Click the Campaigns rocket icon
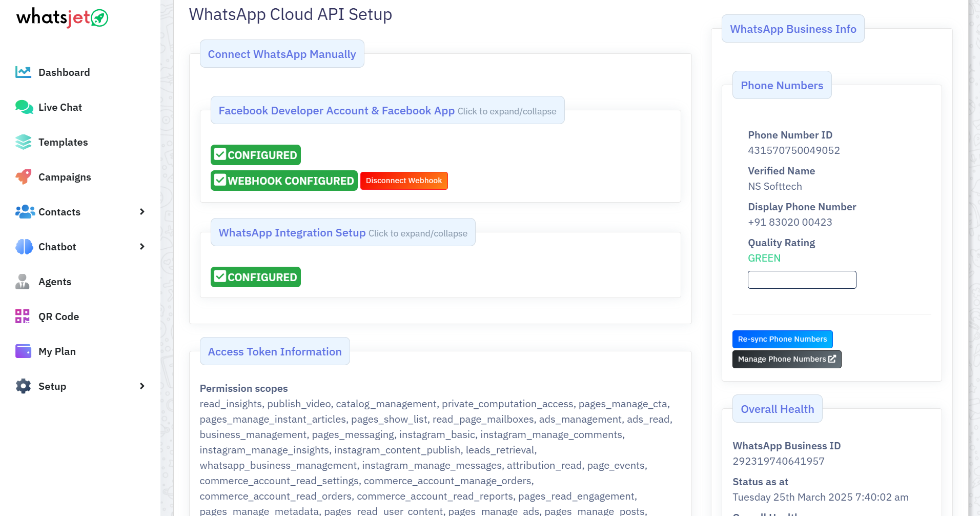 coord(24,177)
